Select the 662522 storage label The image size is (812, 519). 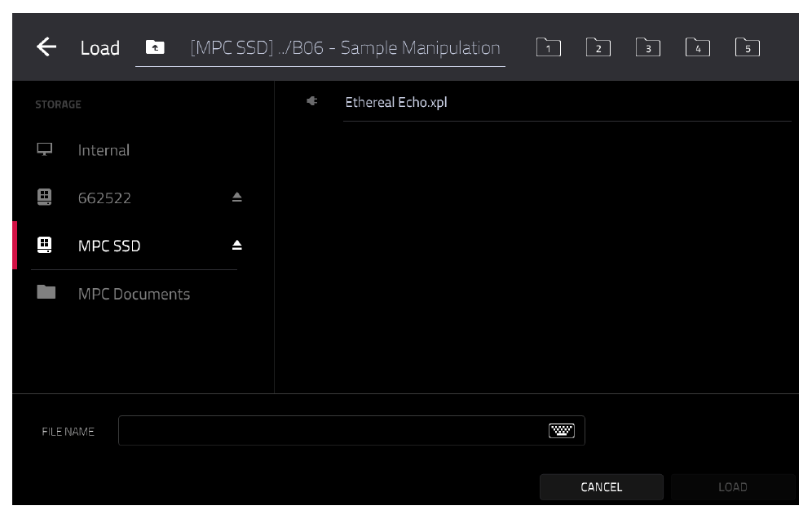click(x=104, y=198)
